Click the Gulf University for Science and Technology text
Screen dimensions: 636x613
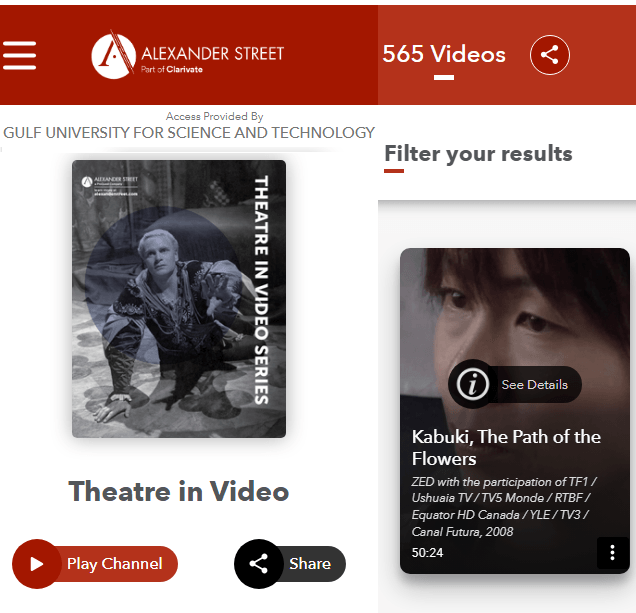tap(189, 133)
